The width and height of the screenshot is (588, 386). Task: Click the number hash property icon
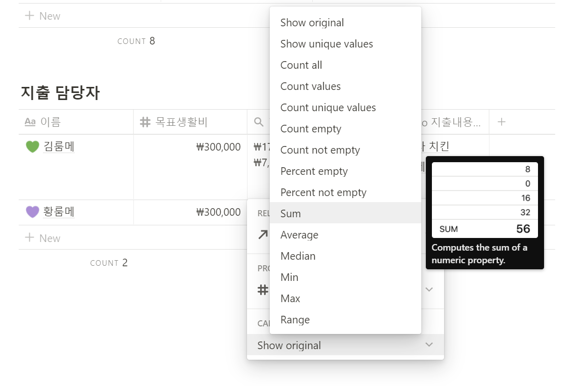coord(263,289)
